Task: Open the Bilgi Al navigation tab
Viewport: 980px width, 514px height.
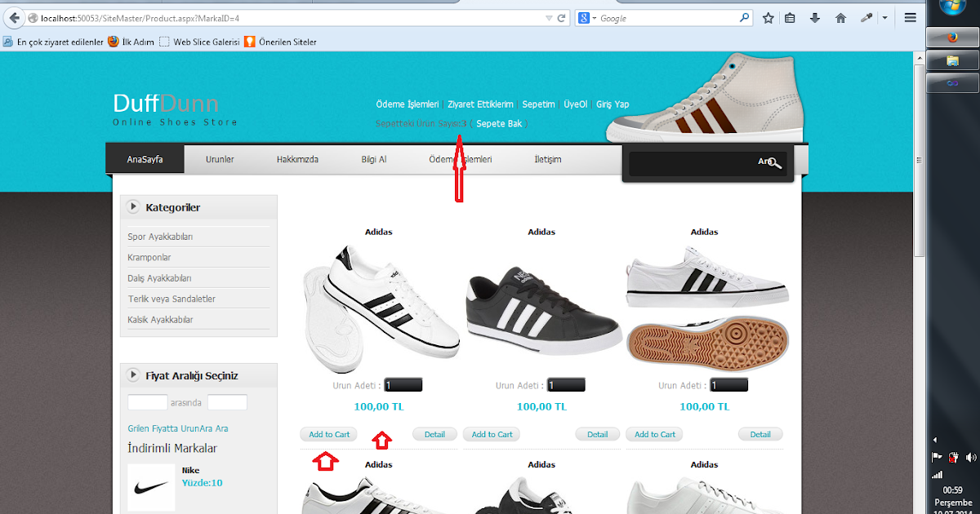Action: [x=374, y=159]
